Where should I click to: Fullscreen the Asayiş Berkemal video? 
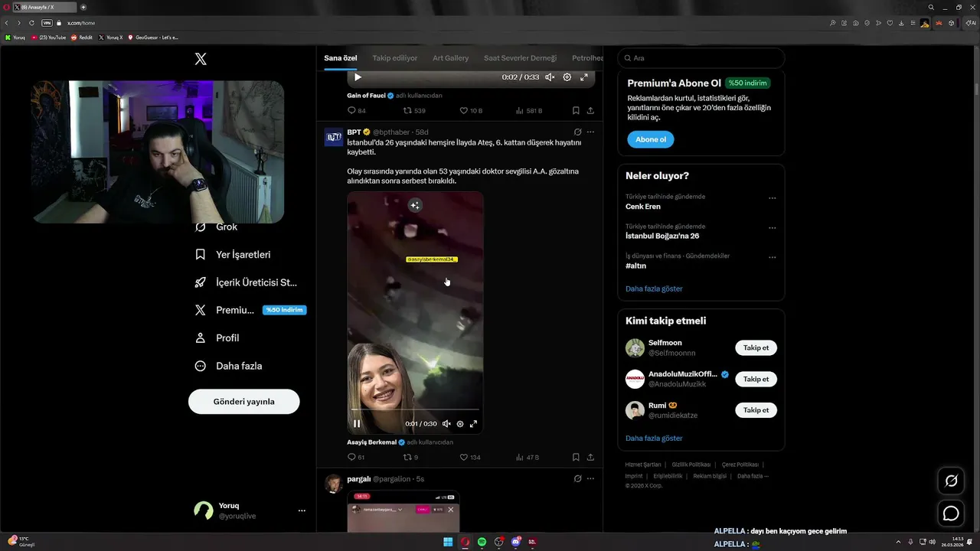(x=473, y=424)
